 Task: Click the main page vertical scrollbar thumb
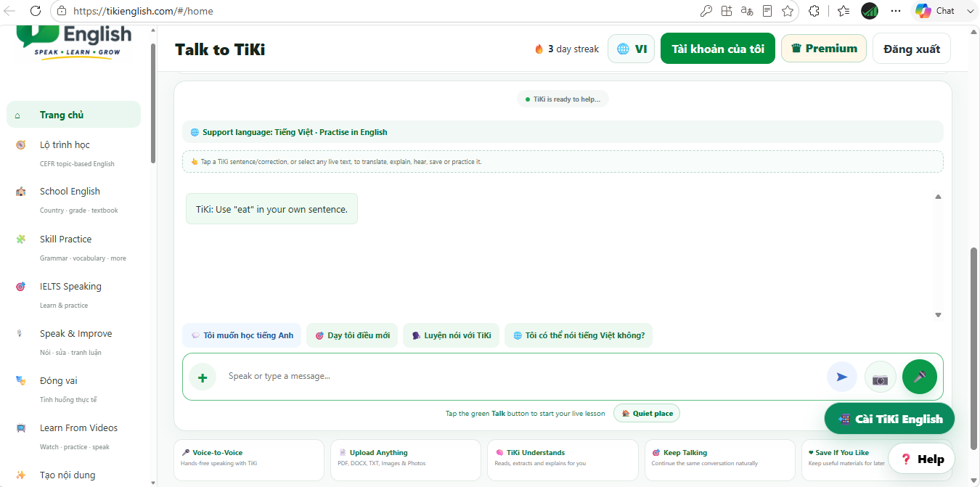point(974,348)
